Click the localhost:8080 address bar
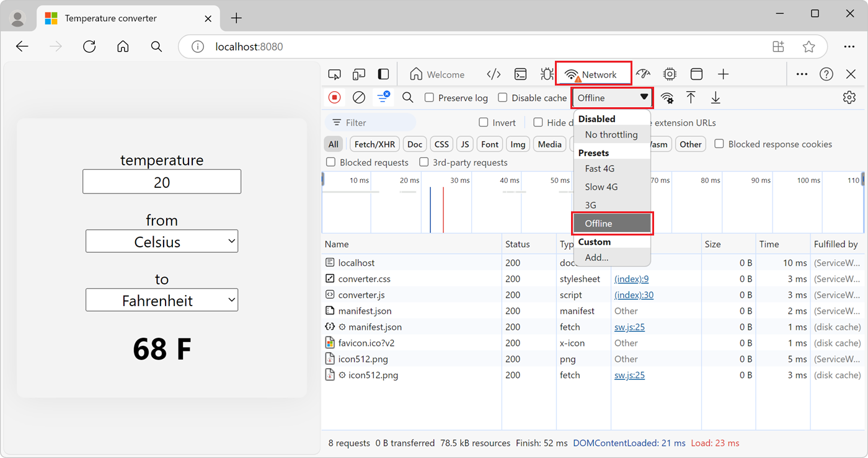The width and height of the screenshot is (868, 458). pyautogui.click(x=502, y=46)
